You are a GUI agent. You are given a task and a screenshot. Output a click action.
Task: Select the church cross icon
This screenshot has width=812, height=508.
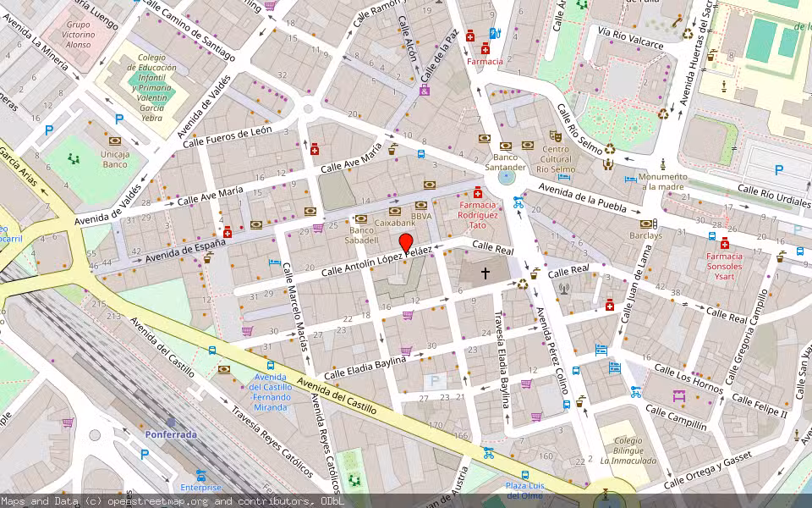485,273
